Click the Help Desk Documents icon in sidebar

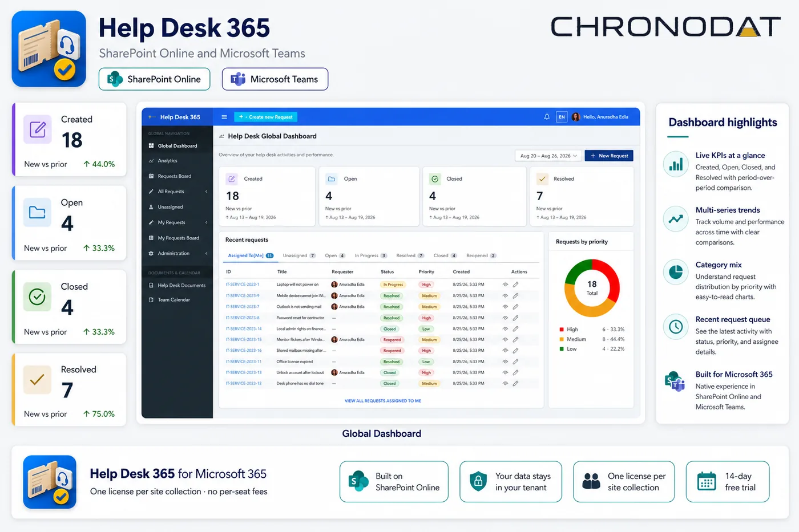pos(151,285)
